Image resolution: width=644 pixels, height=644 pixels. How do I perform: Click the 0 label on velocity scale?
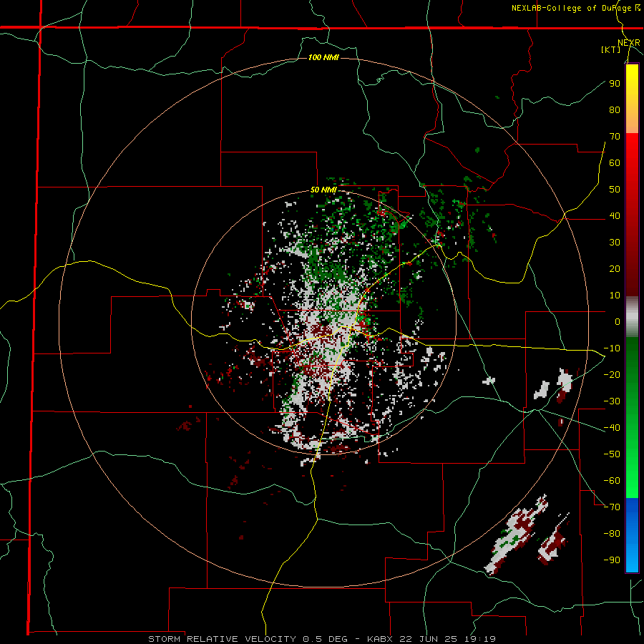[x=618, y=321]
